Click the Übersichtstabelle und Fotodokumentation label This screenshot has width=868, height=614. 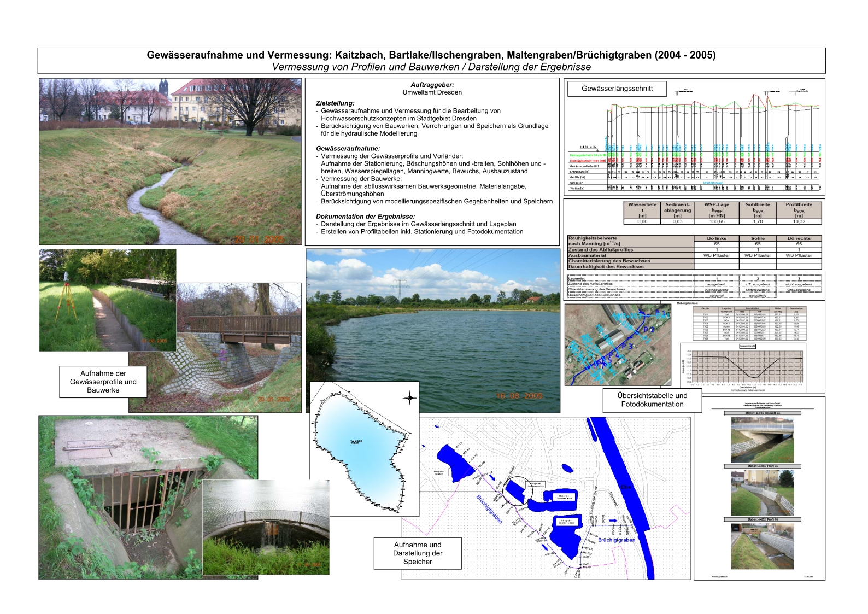tap(652, 400)
